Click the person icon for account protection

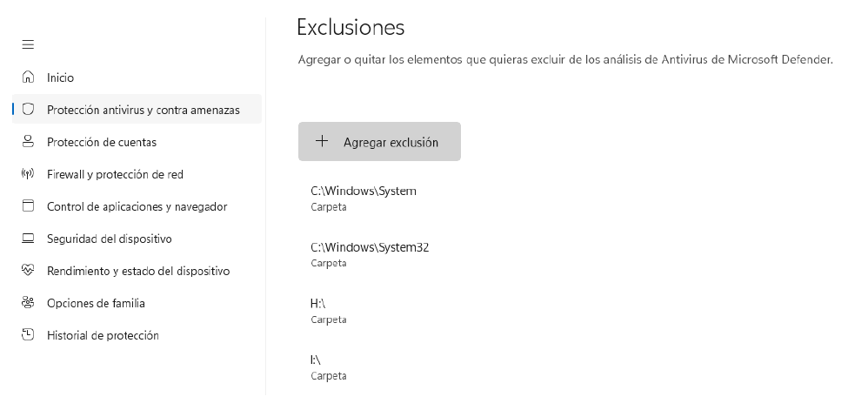tap(28, 142)
